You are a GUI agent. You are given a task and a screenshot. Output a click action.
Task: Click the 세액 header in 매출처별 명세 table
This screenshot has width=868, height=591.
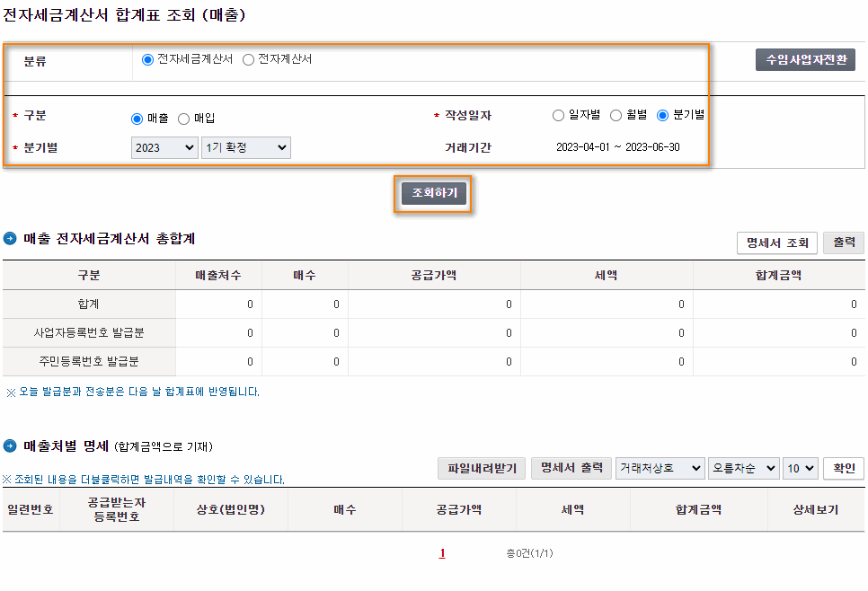tap(573, 509)
